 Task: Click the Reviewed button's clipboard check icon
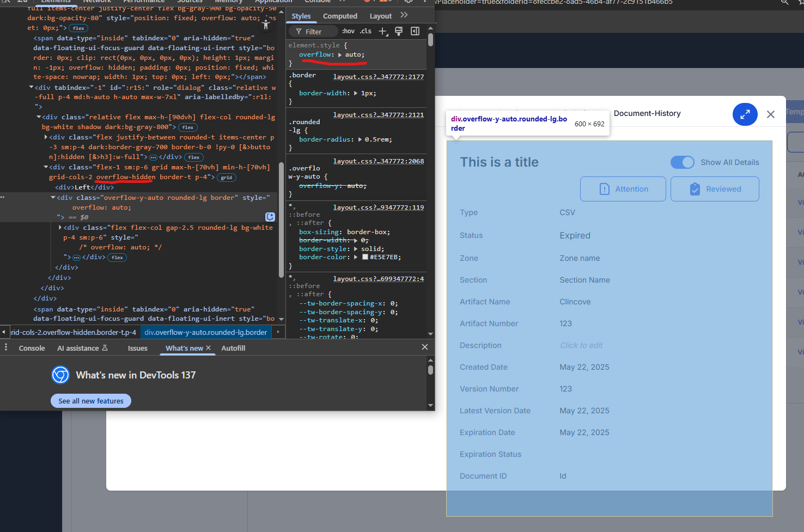pyautogui.click(x=695, y=189)
